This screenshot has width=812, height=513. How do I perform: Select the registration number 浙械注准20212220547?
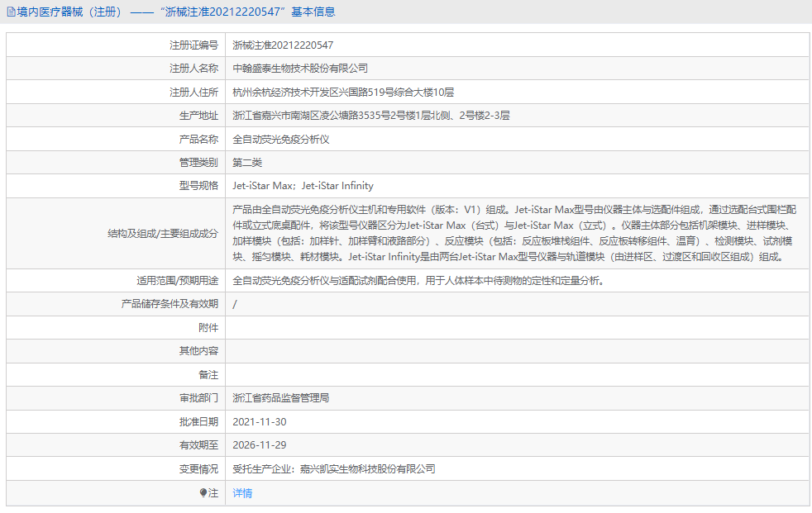pyautogui.click(x=283, y=45)
